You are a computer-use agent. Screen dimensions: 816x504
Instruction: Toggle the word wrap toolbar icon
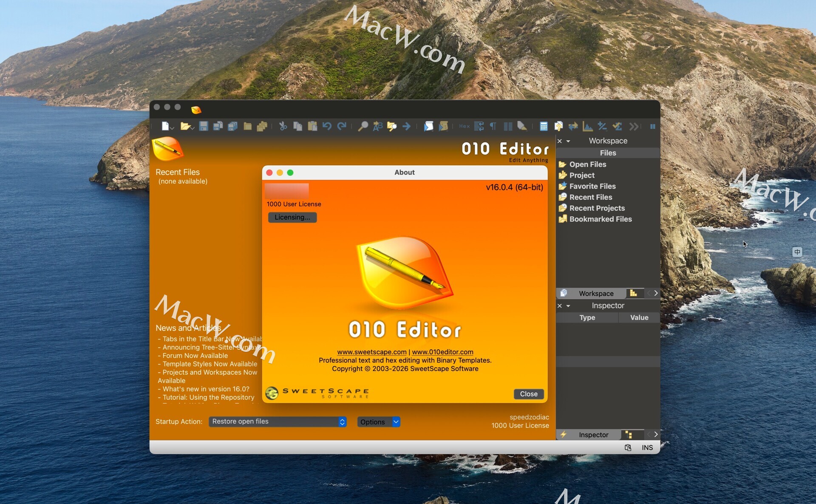[x=479, y=126]
